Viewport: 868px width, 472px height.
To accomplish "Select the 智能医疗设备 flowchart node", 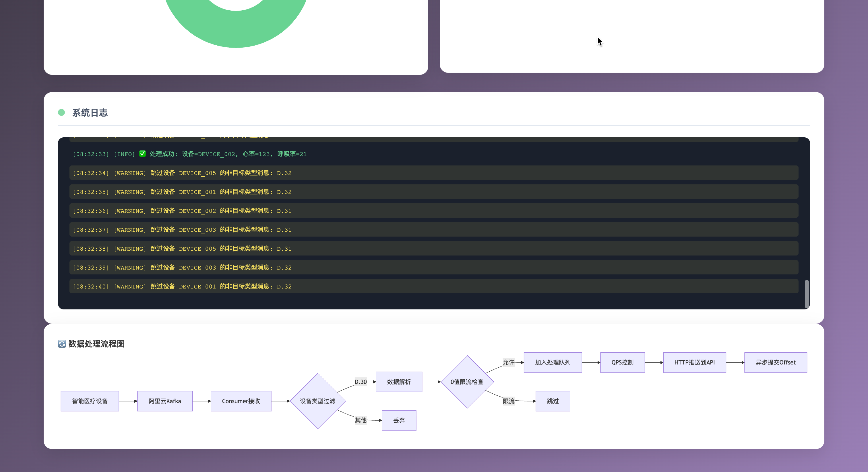I will (x=90, y=401).
